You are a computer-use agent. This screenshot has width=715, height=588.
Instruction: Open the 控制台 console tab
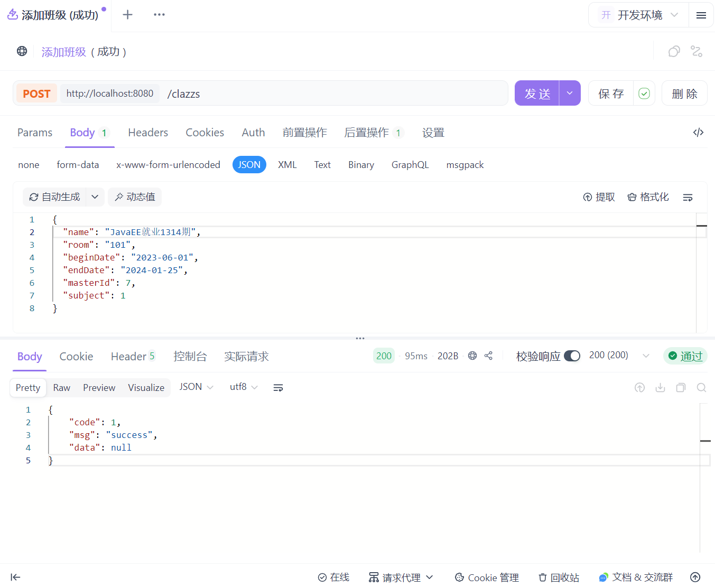(x=190, y=357)
